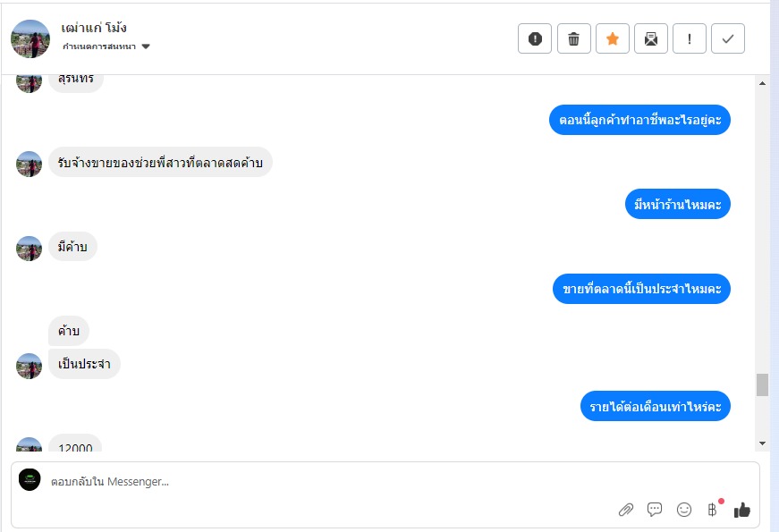The height and width of the screenshot is (532, 779).
Task: Delete the conversation with trash icon
Action: [x=574, y=38]
